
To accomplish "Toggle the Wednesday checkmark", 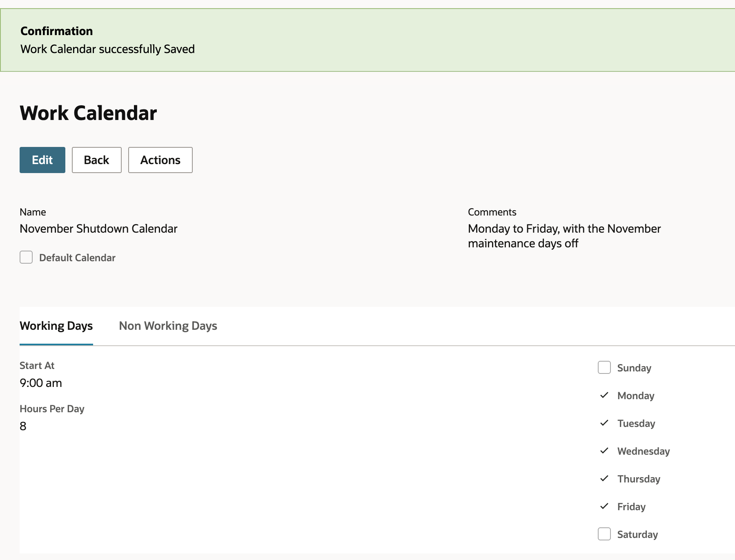I will coord(604,451).
